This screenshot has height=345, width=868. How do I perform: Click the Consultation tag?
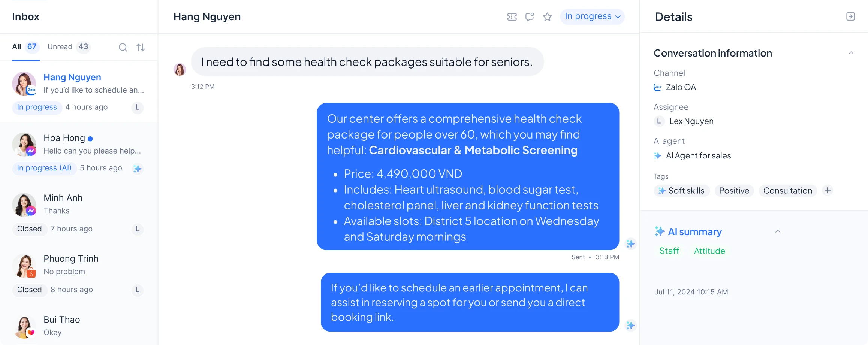787,191
